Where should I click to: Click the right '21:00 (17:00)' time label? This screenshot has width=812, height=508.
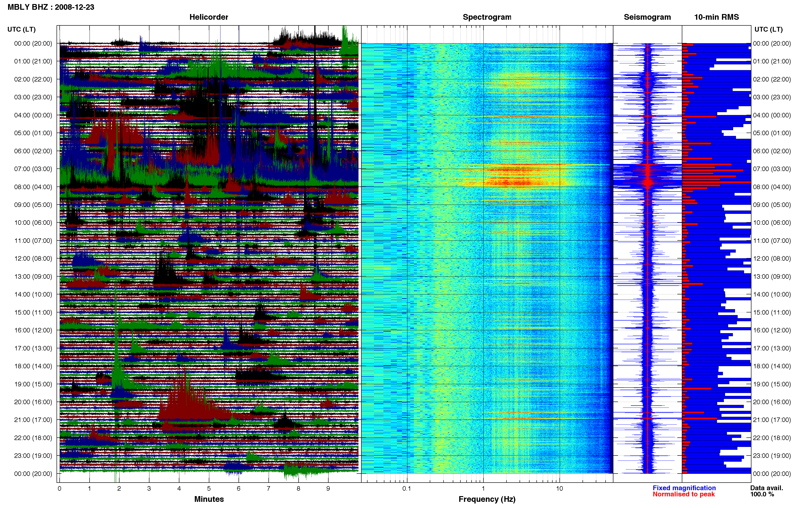point(772,420)
